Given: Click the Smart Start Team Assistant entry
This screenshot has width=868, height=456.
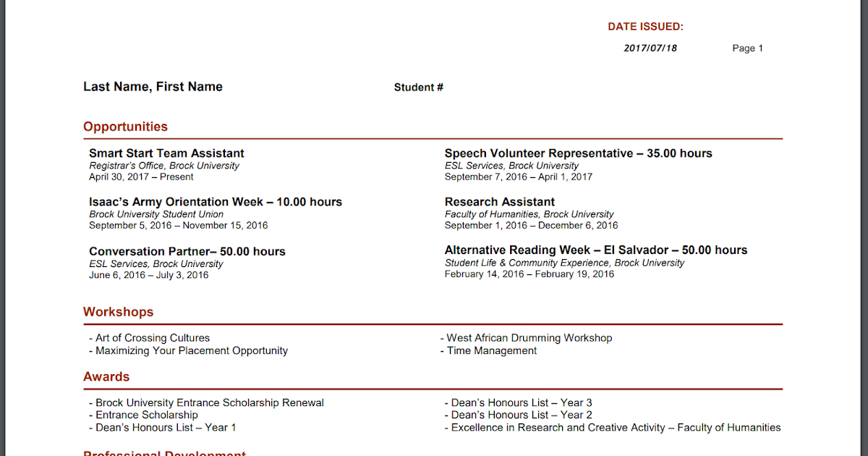Looking at the screenshot, I should tap(166, 153).
